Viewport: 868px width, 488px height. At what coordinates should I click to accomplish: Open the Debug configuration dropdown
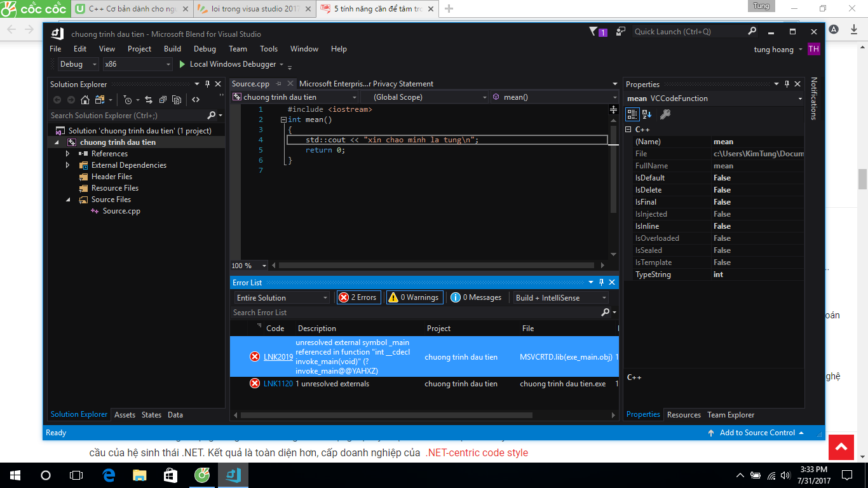[x=78, y=64]
